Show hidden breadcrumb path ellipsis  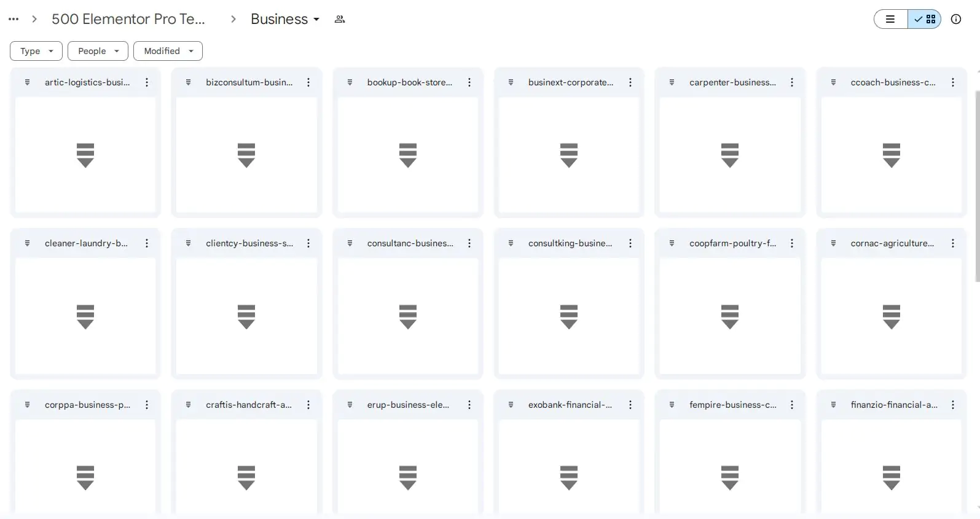(14, 19)
